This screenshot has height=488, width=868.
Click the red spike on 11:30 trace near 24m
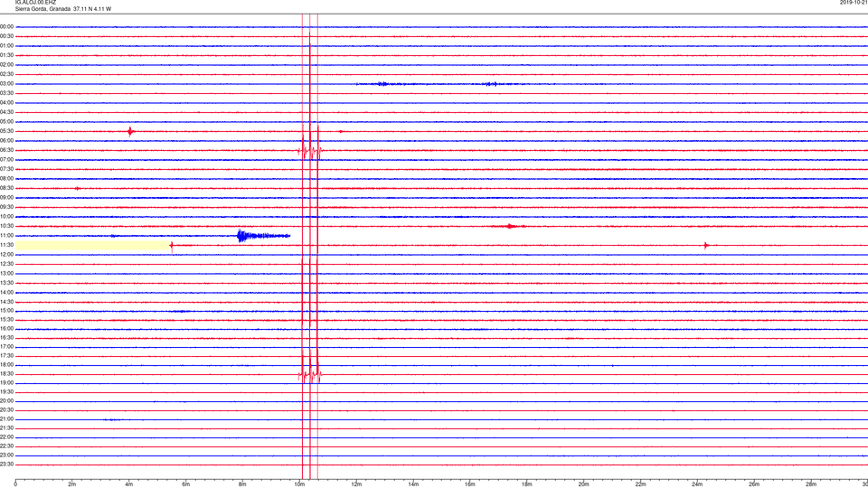click(706, 245)
